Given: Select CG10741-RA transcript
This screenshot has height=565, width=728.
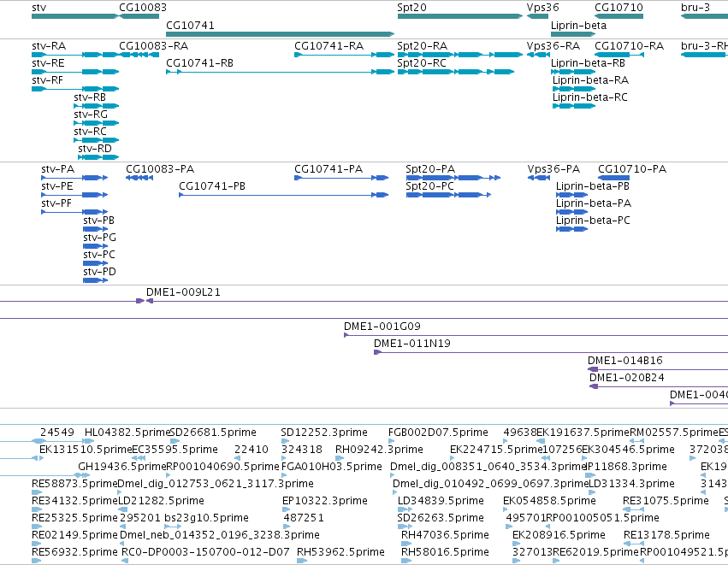Looking at the screenshot, I should click(x=345, y=55).
